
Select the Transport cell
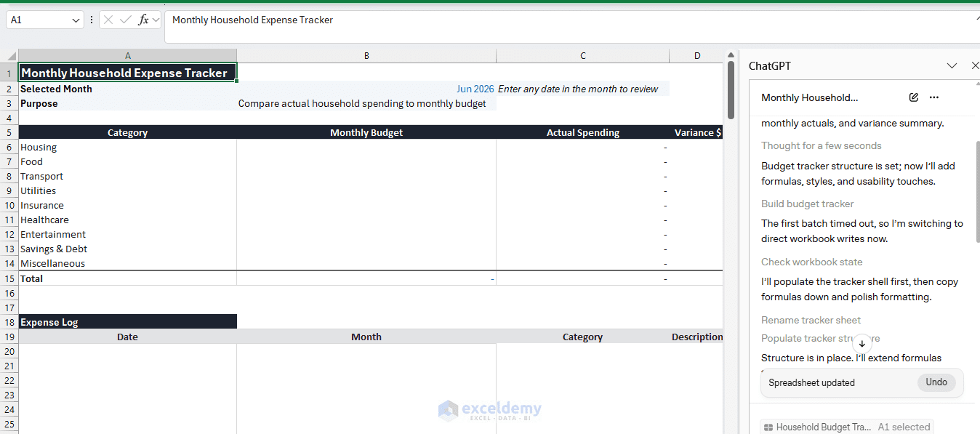click(128, 176)
